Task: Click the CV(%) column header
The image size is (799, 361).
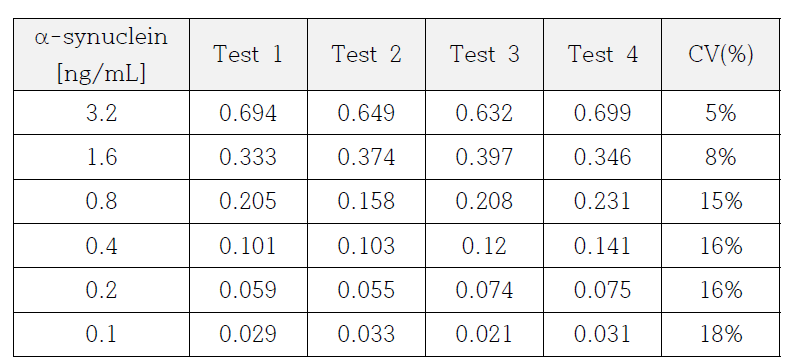Action: pos(721,55)
